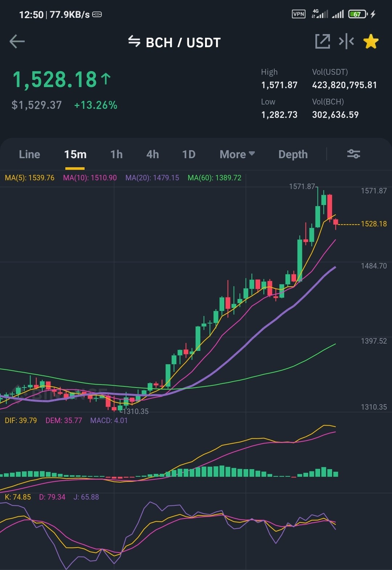
Task: Tap the VPN status icon
Action: click(x=299, y=14)
